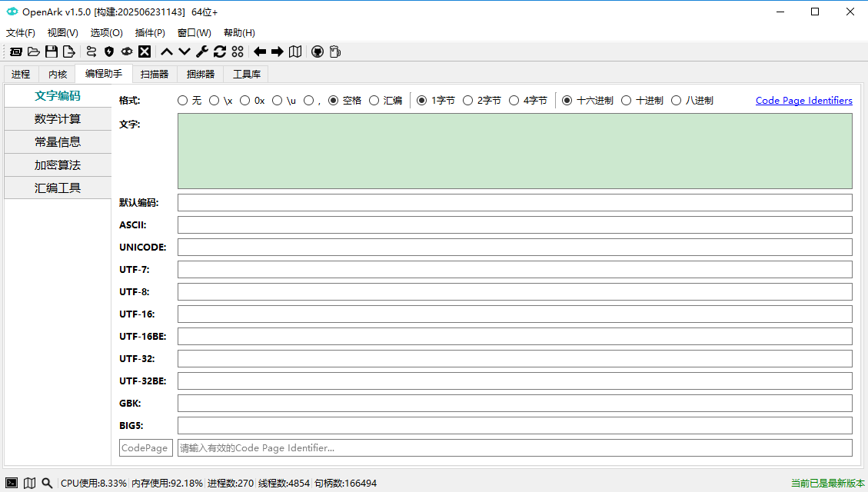
Task: Click the refresh icon in the toolbar
Action: 221,52
